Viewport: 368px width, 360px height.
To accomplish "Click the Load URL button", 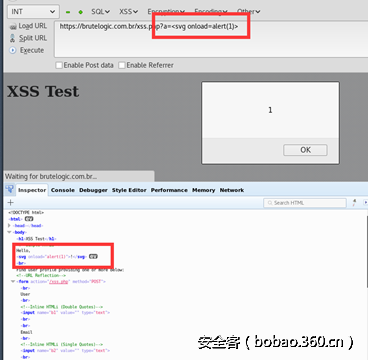I will [x=28, y=26].
